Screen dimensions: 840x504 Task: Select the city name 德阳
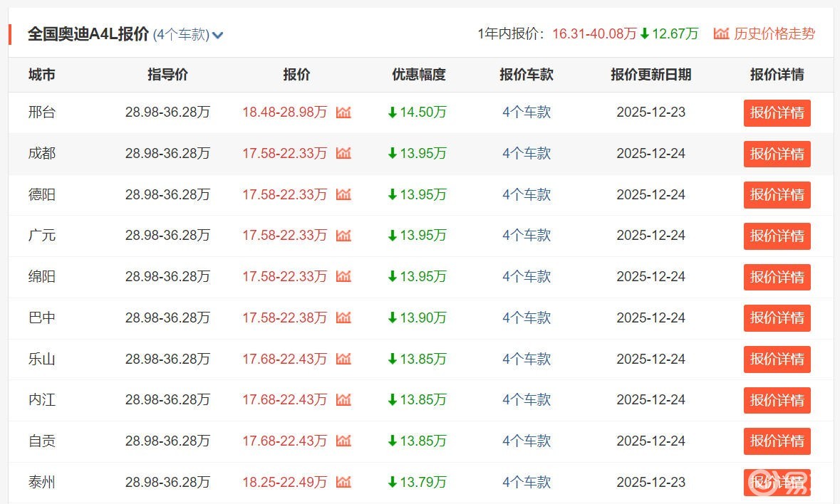(x=42, y=194)
